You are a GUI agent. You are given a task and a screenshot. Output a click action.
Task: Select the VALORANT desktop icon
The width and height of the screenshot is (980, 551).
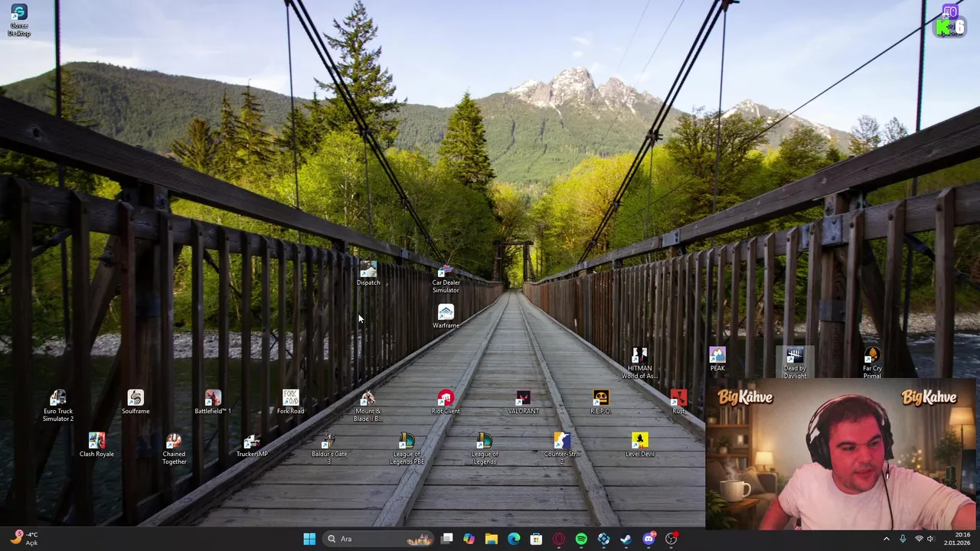coord(523,403)
